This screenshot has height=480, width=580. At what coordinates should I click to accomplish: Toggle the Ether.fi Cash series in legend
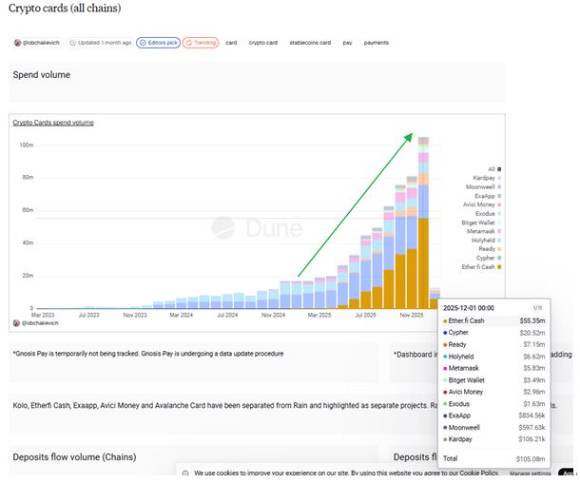[481, 267]
